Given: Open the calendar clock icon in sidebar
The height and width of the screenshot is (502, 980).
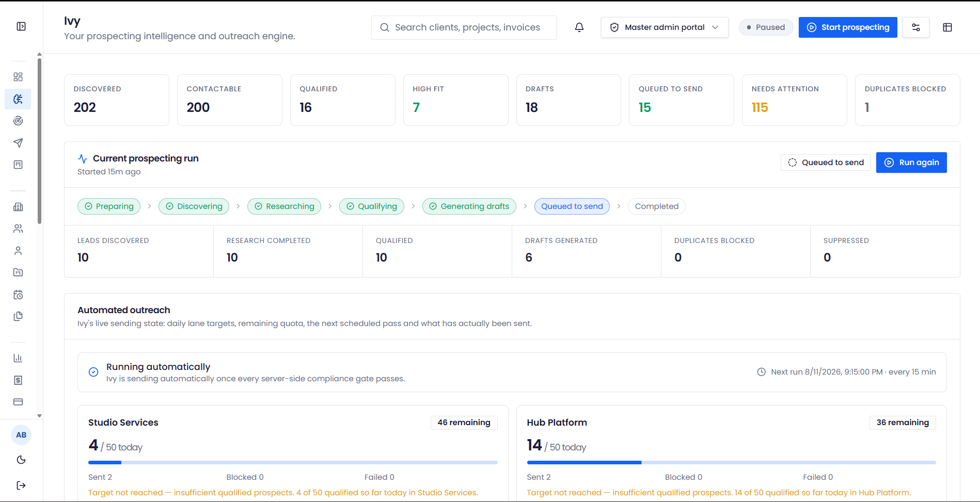Looking at the screenshot, I should (x=18, y=295).
